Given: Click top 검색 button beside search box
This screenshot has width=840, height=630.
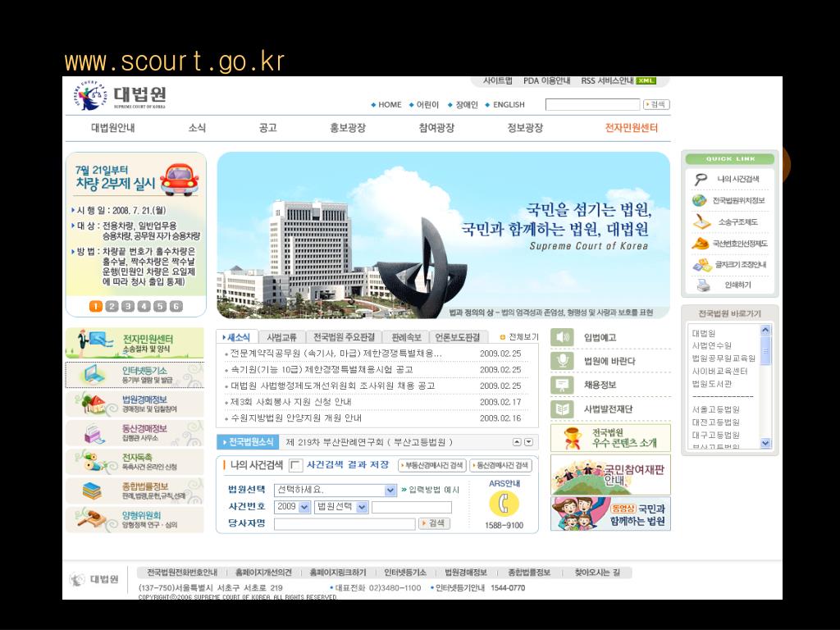Looking at the screenshot, I should (x=656, y=104).
